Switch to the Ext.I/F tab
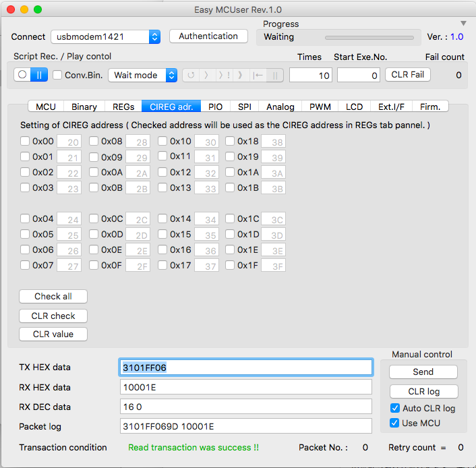The image size is (476, 468). pos(391,107)
